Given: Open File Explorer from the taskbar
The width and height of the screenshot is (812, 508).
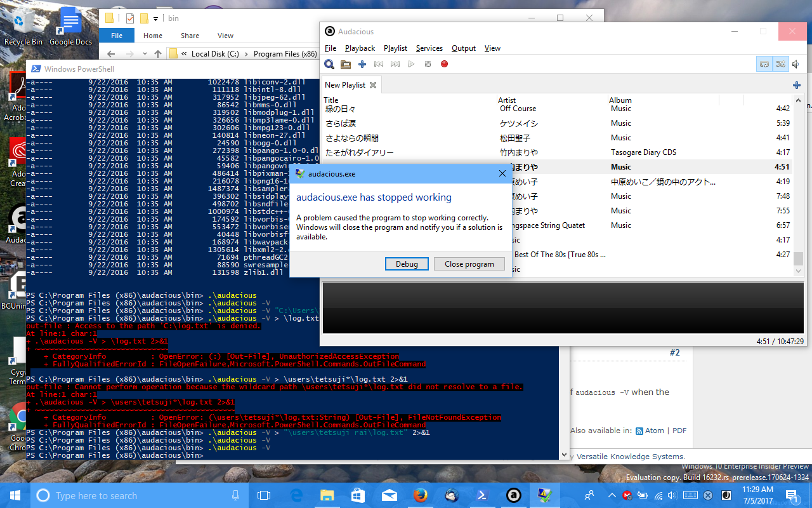Looking at the screenshot, I should pyautogui.click(x=327, y=495).
